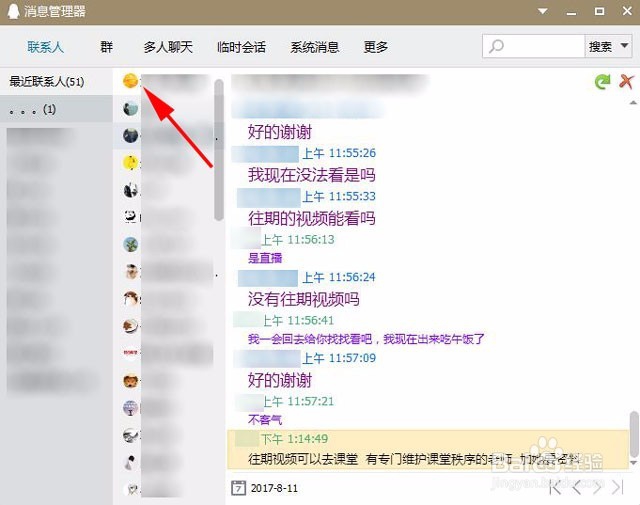Viewport: 640px width, 505px height.
Task: Click the message 我现在没法看是吗
Action: pos(311,175)
